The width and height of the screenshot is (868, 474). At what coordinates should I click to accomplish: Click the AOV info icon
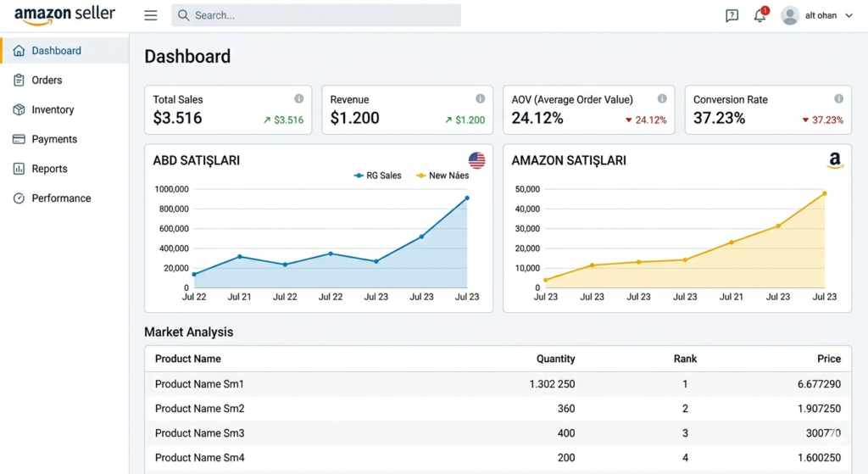click(x=661, y=98)
